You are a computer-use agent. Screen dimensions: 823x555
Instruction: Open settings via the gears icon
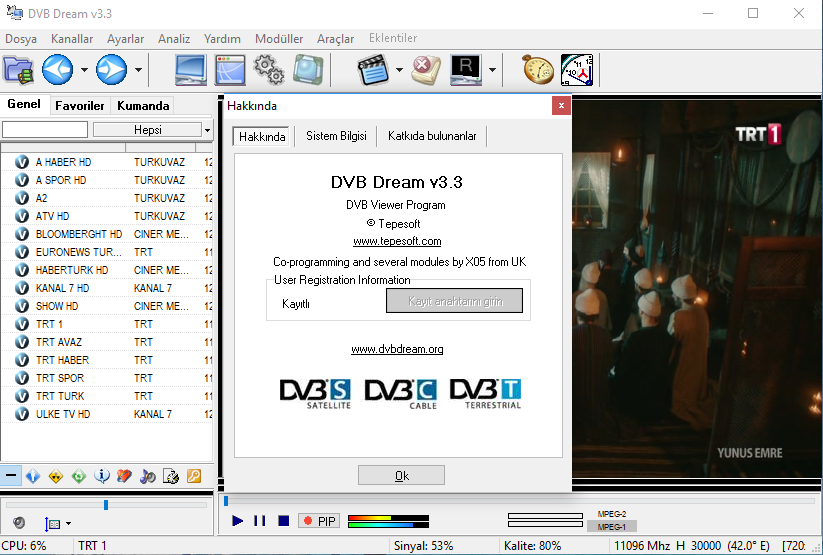(269, 70)
